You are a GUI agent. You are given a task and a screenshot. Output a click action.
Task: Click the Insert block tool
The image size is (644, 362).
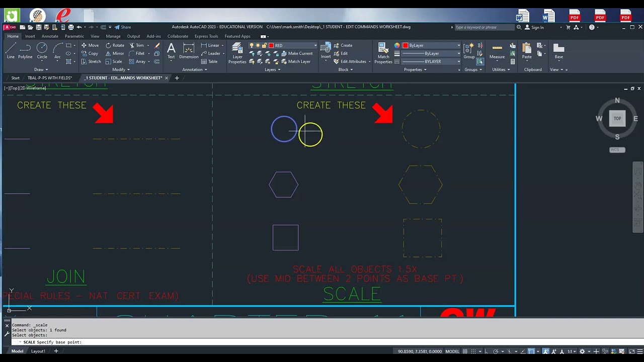point(326,51)
